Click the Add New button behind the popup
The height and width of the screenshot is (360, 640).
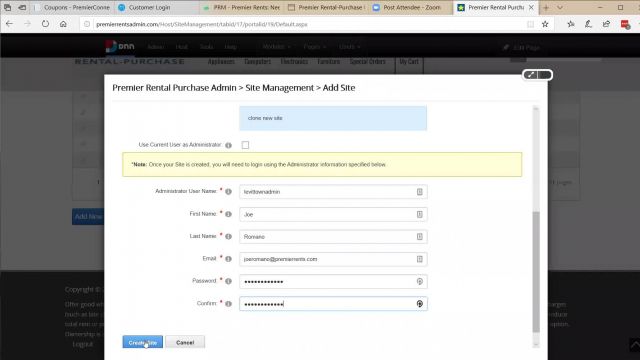coord(88,216)
